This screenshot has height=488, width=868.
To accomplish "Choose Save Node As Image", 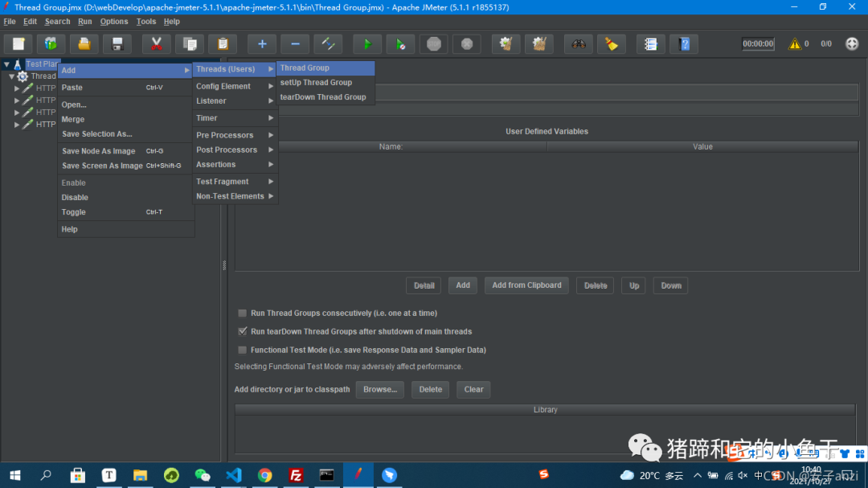I will click(125, 150).
